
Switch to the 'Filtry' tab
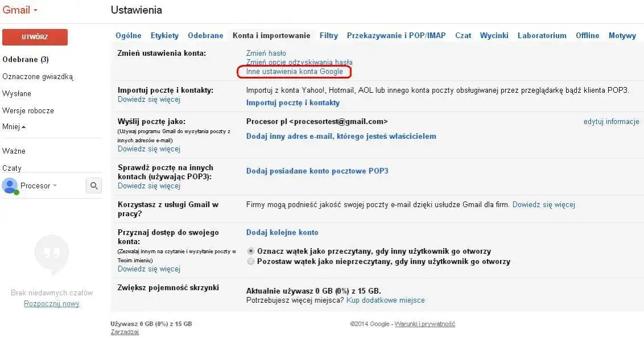(329, 35)
